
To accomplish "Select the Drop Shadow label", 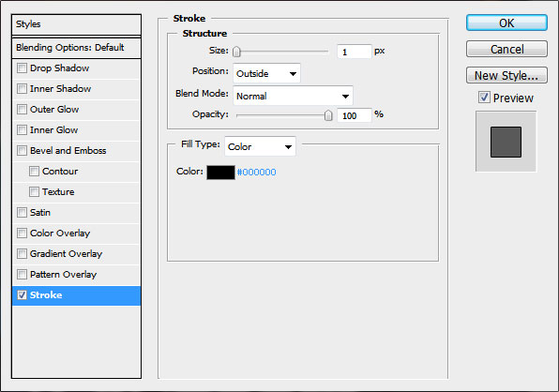I will click(59, 68).
